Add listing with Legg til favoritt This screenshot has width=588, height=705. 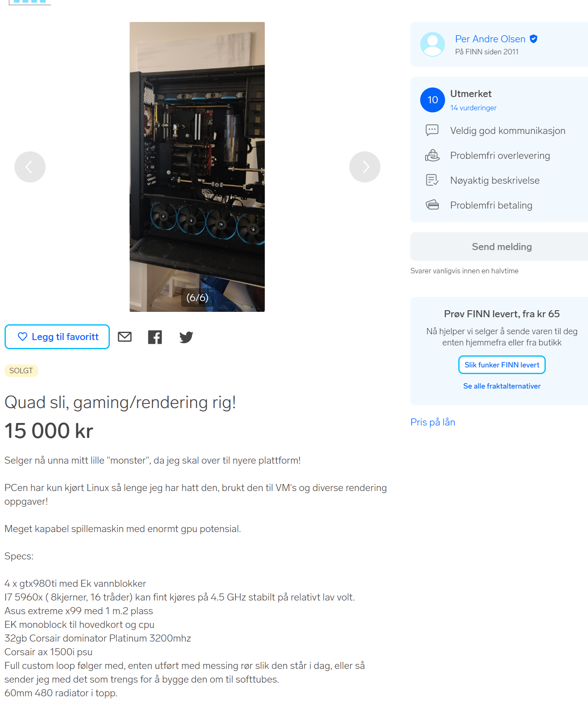[57, 337]
